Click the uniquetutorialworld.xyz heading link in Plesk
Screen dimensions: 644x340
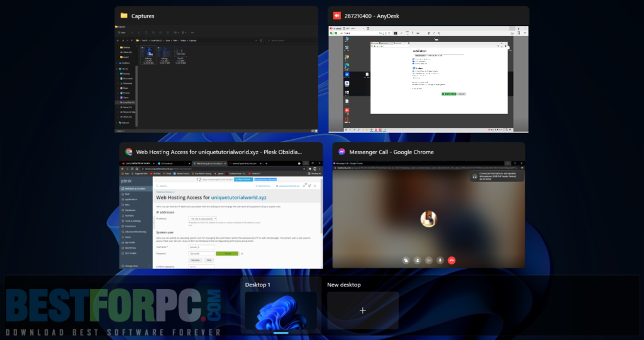pos(238,197)
